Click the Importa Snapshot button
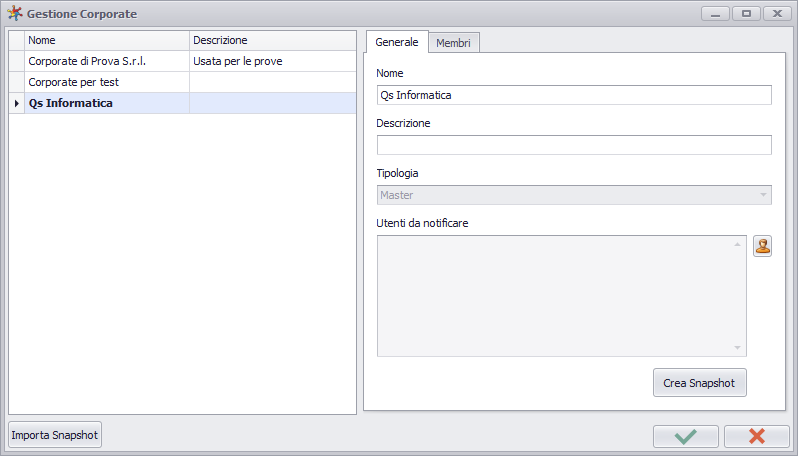The image size is (798, 456). click(x=54, y=435)
